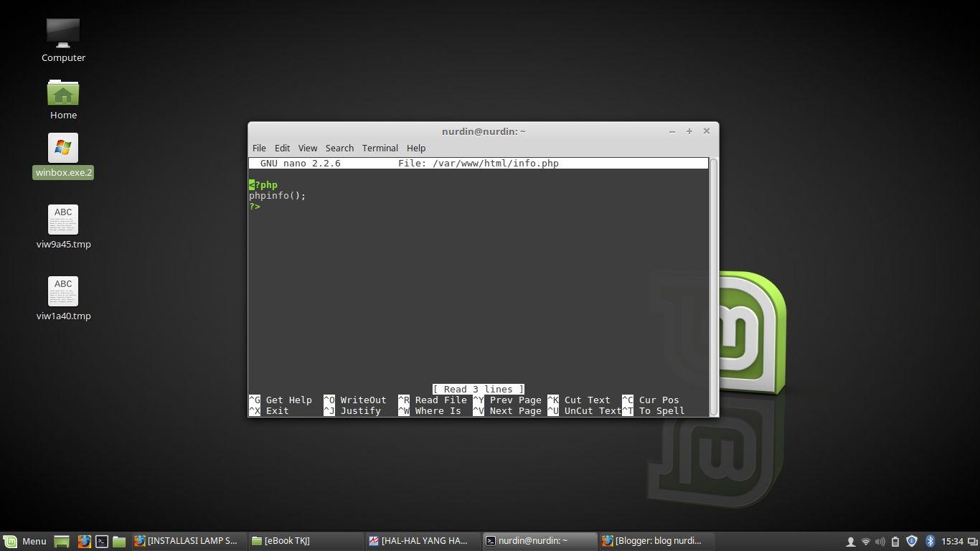Image resolution: width=980 pixels, height=551 pixels.
Task: Close the terminal window
Action: [707, 131]
